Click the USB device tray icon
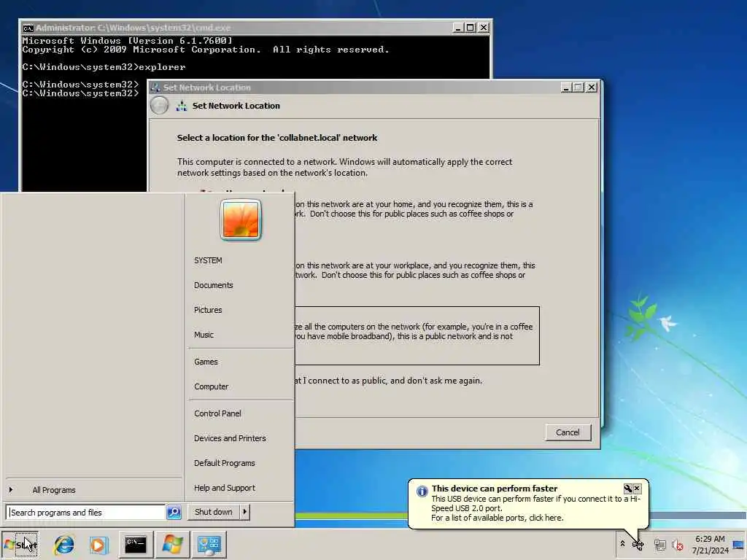The image size is (747, 560). pos(638,544)
